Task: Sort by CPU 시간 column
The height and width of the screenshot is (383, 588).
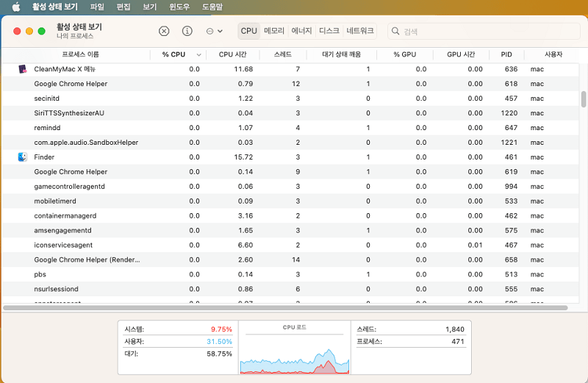Action: 232,54
